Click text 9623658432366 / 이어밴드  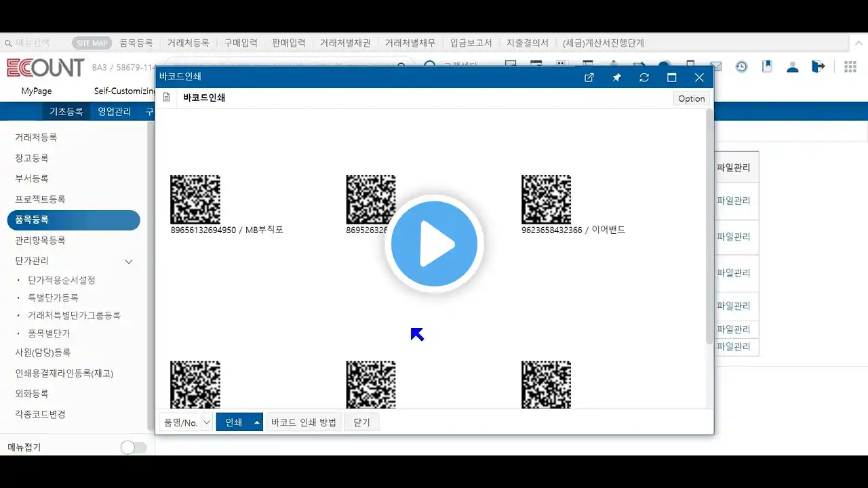[574, 230]
